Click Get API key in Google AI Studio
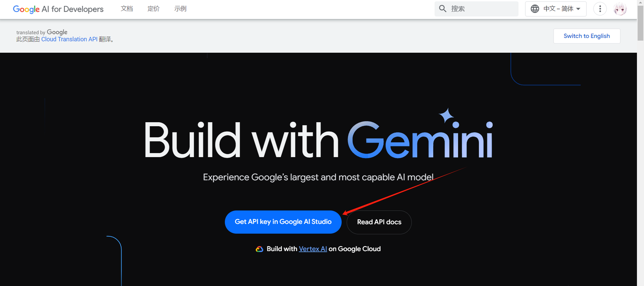Image resolution: width=644 pixels, height=286 pixels. point(283,222)
